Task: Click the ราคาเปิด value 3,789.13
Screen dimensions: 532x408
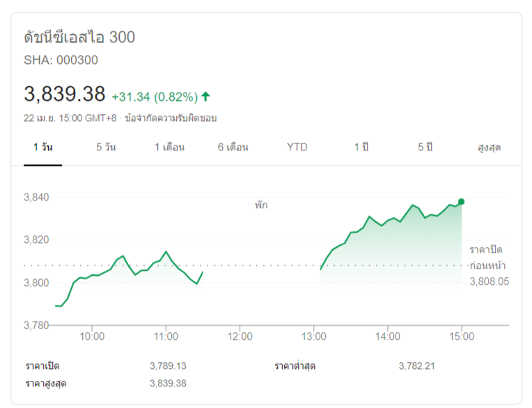Action: [168, 366]
